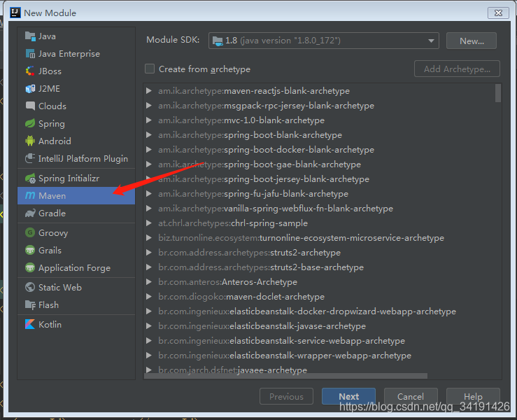Expand mvc-1.0-blank-archetype entry

click(x=149, y=120)
